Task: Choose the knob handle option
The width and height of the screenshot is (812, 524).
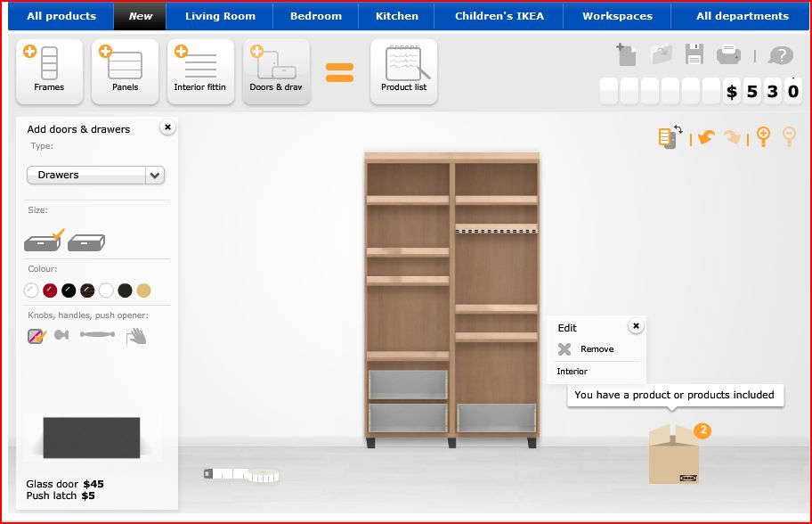Action: (61, 335)
